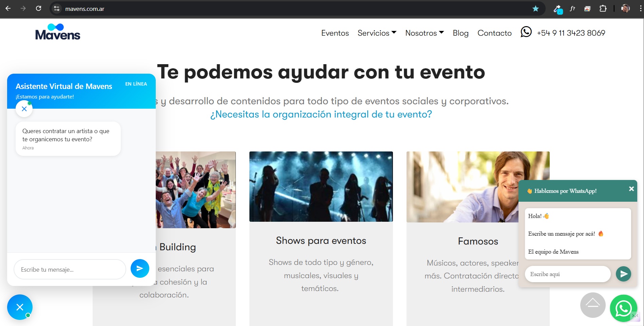Send message in virtual assistant chat
Screen dimensions: 644x326
[x=140, y=268]
